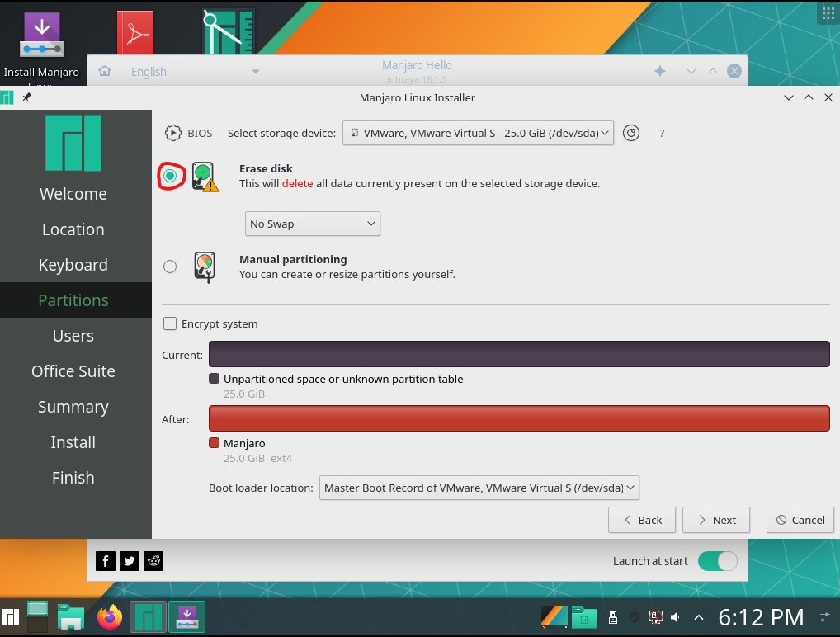Click the Current partition bar
The image size is (840, 637).
(x=519, y=354)
